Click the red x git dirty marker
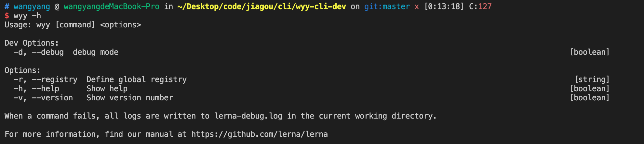Viewport: 644px width, 144px height. pyautogui.click(x=417, y=7)
